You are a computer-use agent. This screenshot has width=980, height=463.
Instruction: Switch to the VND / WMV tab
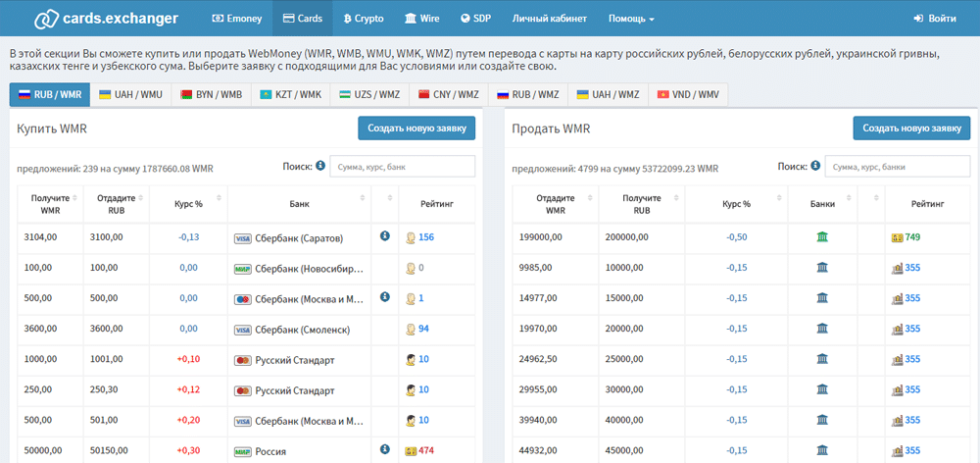[x=688, y=95]
